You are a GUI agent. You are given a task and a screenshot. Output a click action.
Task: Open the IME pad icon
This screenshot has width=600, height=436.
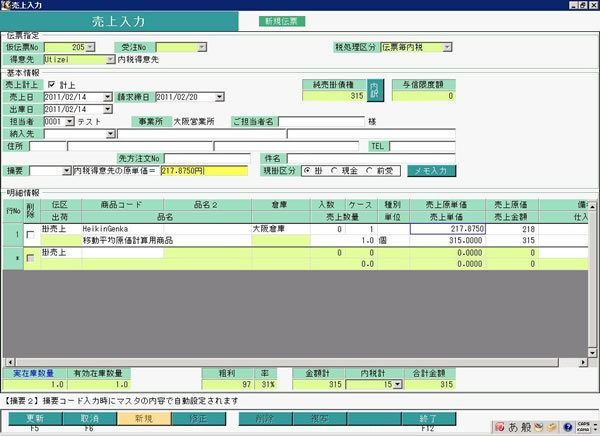point(539,427)
